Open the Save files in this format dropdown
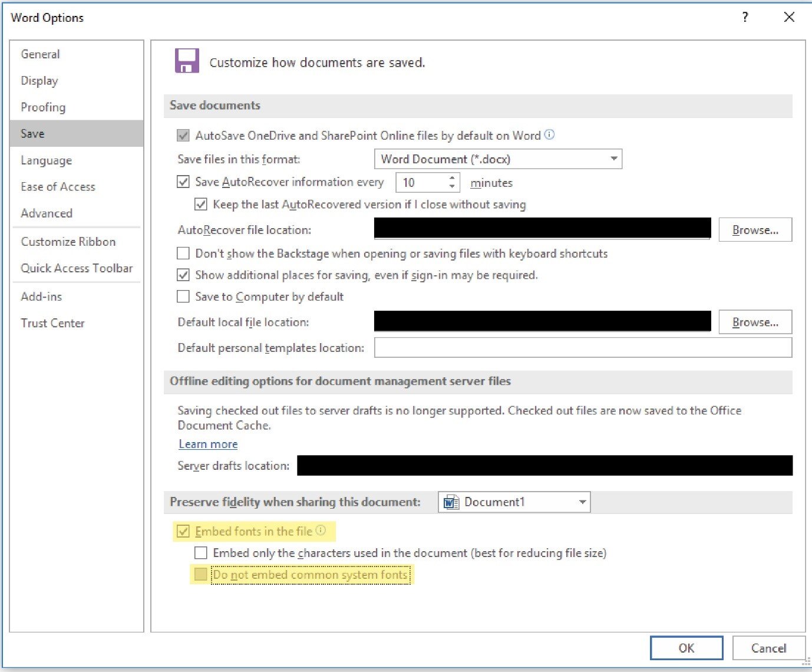Image resolution: width=812 pixels, height=672 pixels. pyautogui.click(x=613, y=159)
